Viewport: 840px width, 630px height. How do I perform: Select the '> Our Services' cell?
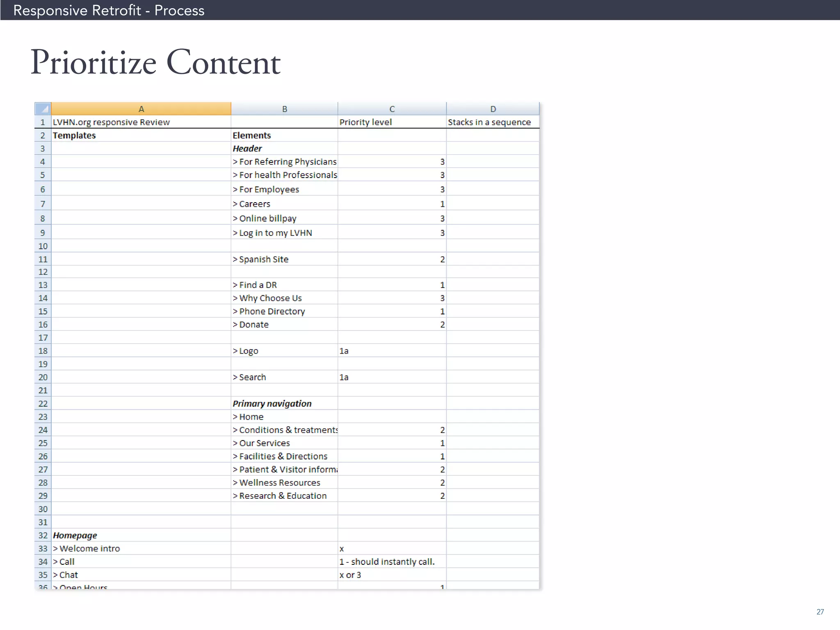[x=284, y=443]
